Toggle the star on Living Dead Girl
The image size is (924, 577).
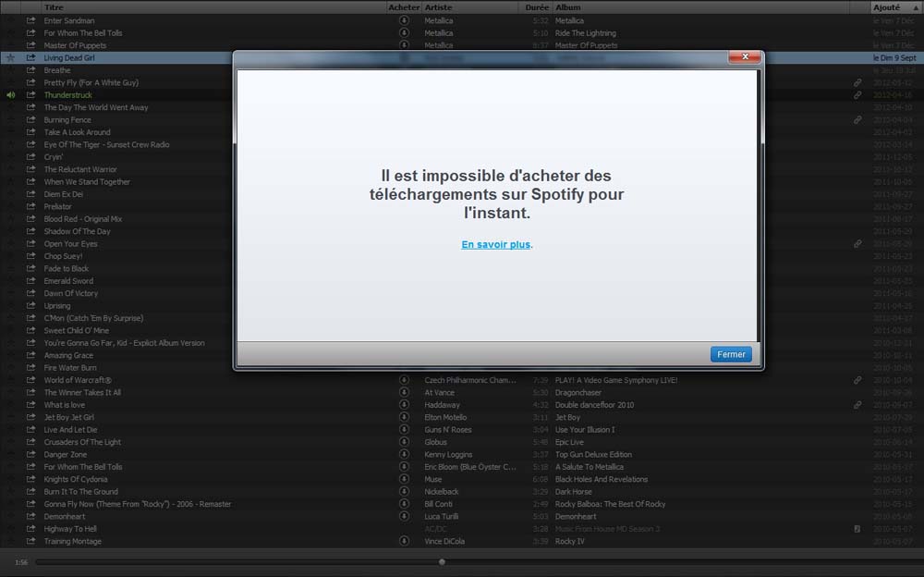coord(10,58)
